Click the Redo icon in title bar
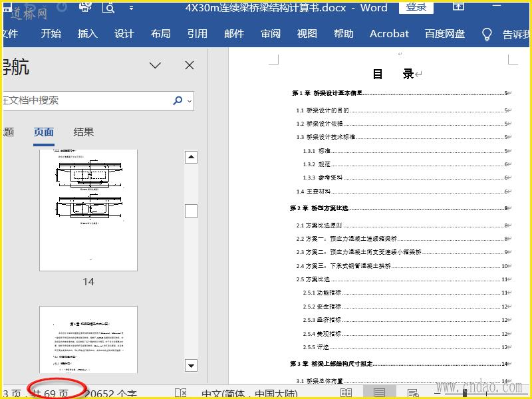 point(63,7)
